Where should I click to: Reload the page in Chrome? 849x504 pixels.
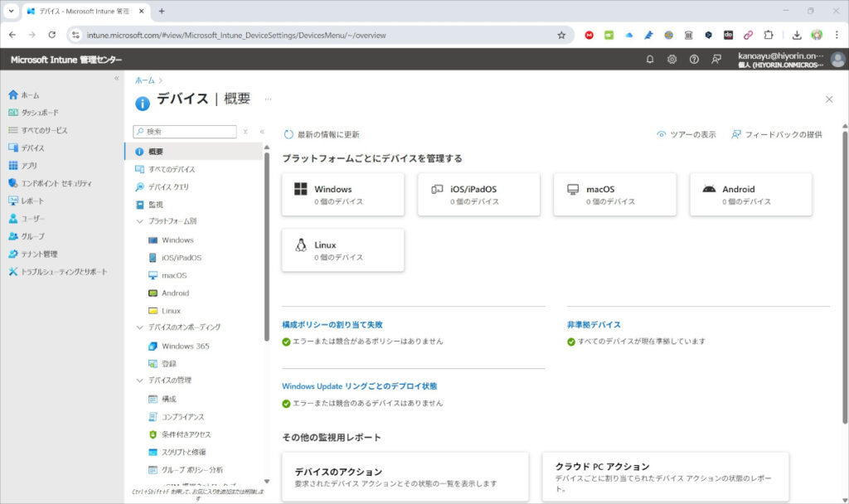point(52,35)
